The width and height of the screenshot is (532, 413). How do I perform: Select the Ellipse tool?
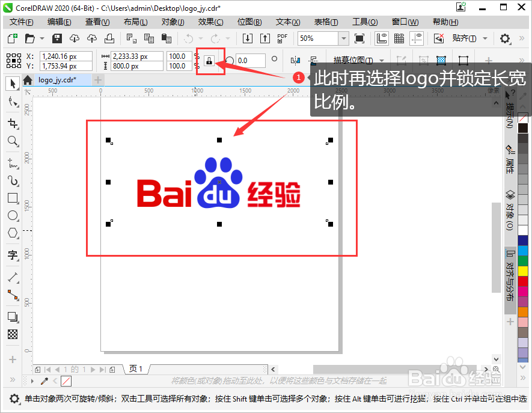point(13,215)
